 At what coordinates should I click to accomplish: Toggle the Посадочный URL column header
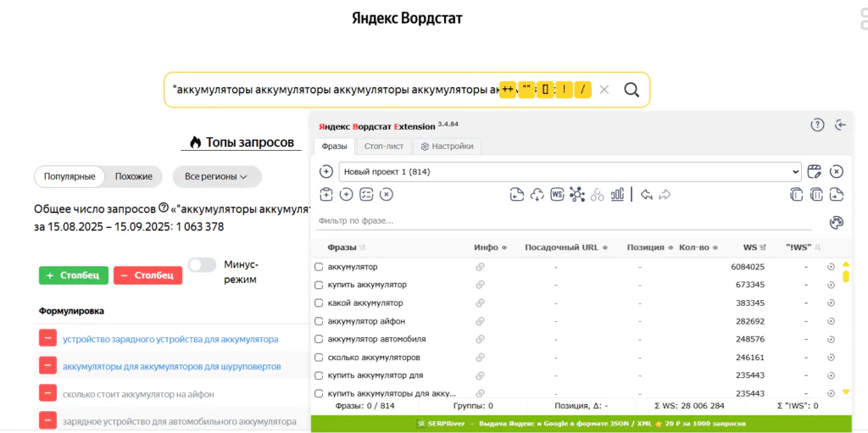[x=566, y=247]
